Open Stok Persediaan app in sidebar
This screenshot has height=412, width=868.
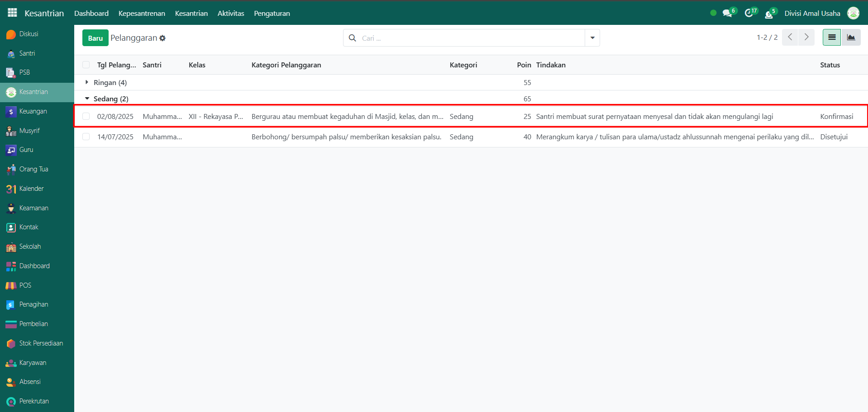[x=41, y=343]
